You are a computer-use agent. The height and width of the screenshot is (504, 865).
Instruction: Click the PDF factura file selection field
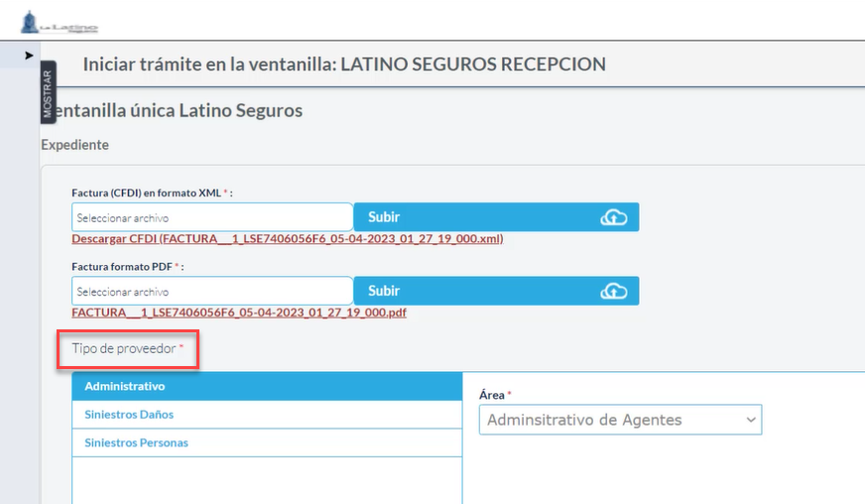(212, 291)
